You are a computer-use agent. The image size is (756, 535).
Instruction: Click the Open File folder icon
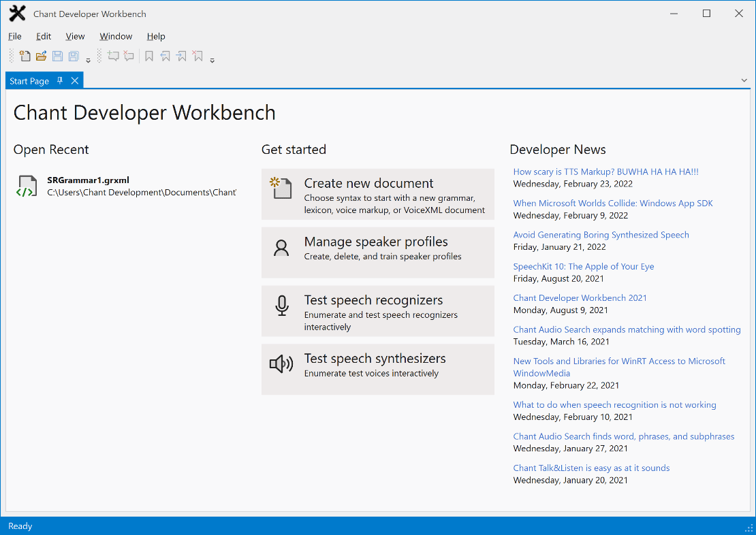click(x=41, y=56)
